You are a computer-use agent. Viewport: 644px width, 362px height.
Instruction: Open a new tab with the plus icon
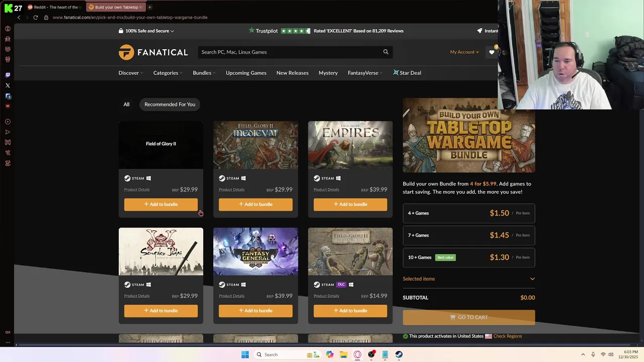pos(149,7)
